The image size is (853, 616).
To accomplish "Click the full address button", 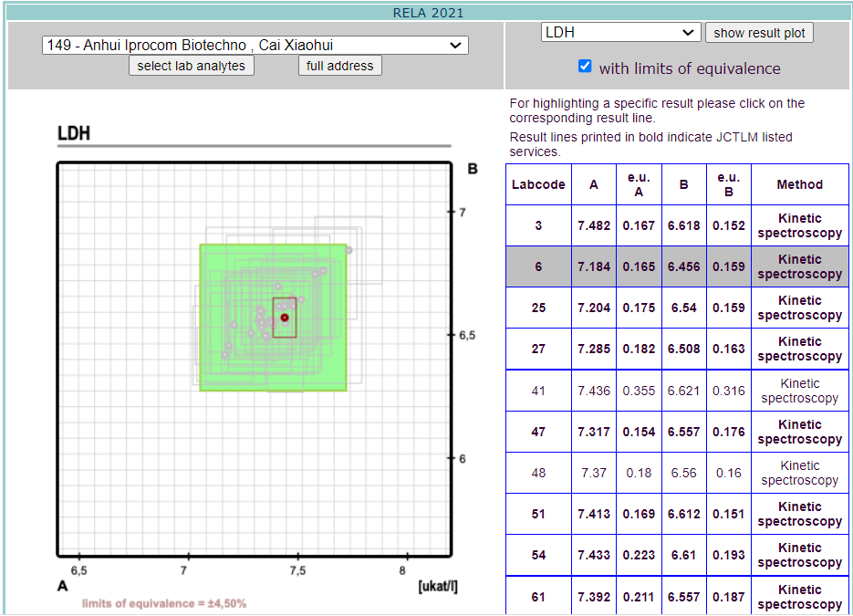I will point(340,66).
